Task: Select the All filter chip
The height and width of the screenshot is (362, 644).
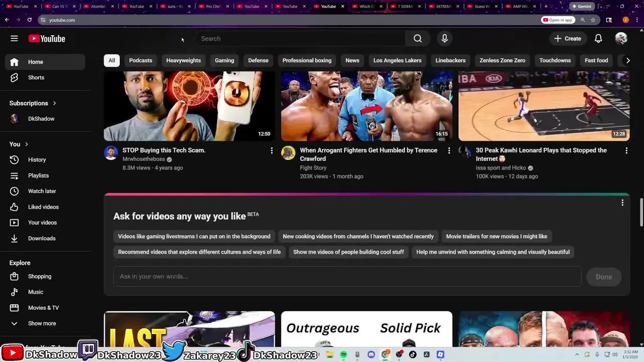Action: [x=112, y=60]
